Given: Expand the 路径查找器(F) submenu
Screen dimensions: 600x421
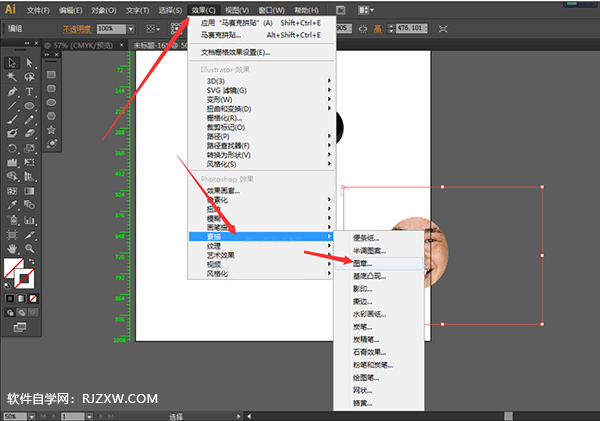Looking at the screenshot, I should click(261, 145).
